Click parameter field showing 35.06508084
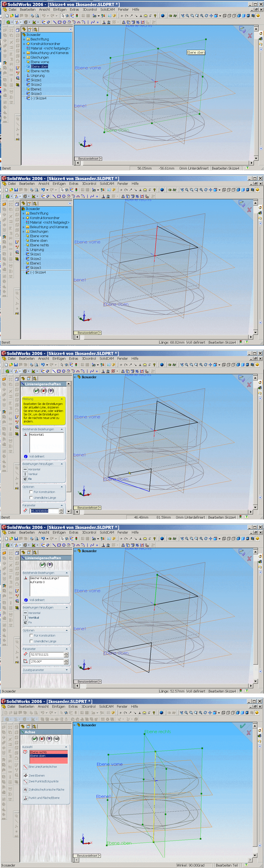The height and width of the screenshot is (868, 264). (x=44, y=511)
